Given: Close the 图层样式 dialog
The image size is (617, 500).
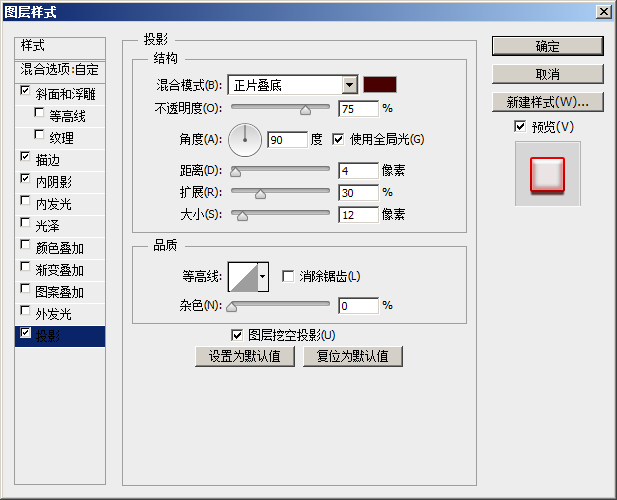Looking at the screenshot, I should (604, 11).
